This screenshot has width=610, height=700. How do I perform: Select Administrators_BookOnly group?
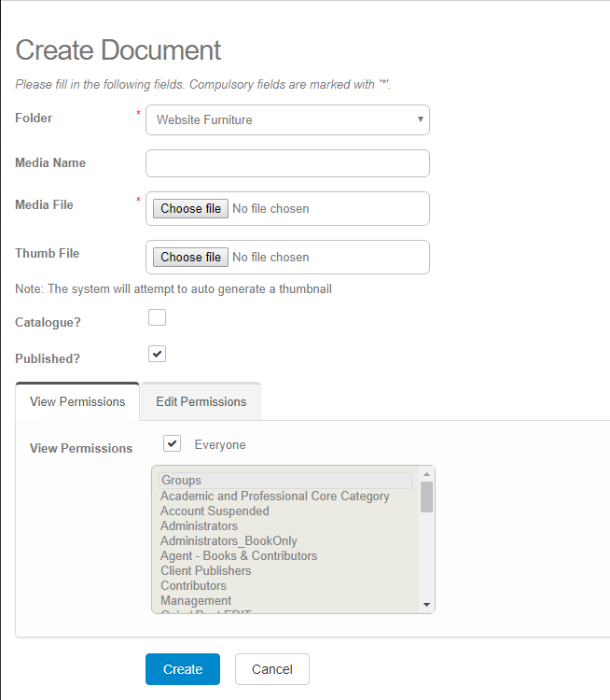pyautogui.click(x=229, y=540)
